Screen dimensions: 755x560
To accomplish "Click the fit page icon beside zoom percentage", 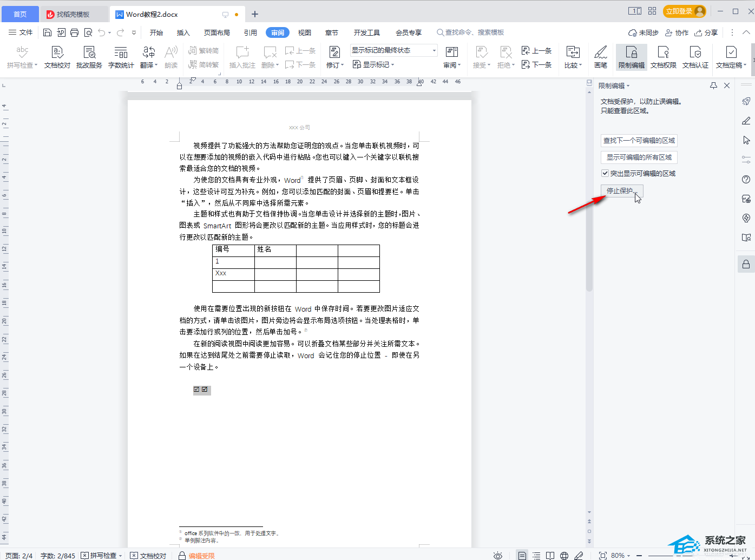I will [602, 555].
